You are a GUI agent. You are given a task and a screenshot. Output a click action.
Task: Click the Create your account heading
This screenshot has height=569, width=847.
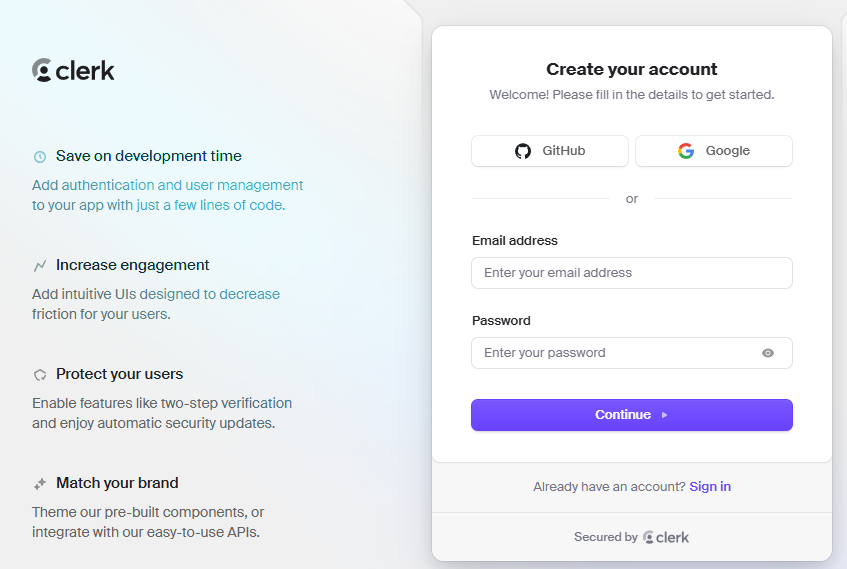[x=632, y=69]
